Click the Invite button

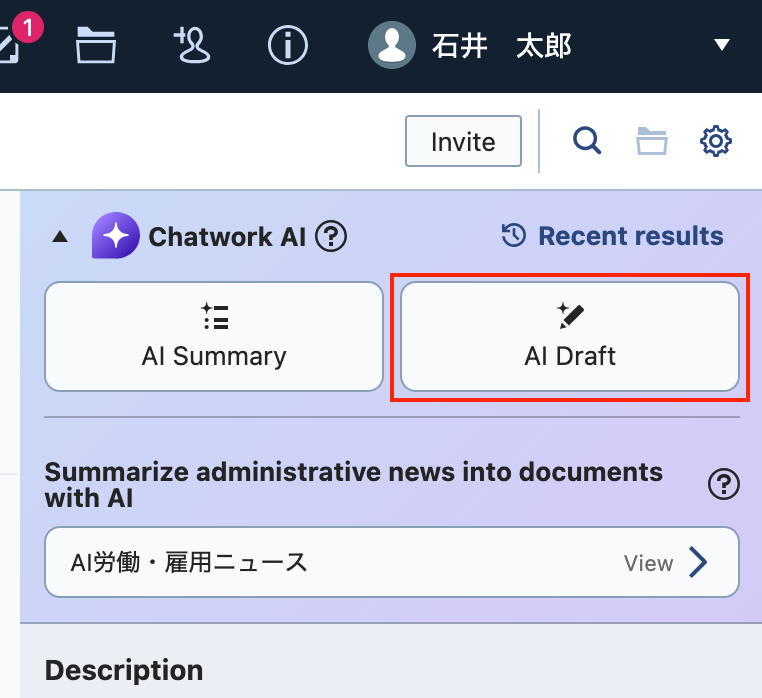tap(463, 141)
